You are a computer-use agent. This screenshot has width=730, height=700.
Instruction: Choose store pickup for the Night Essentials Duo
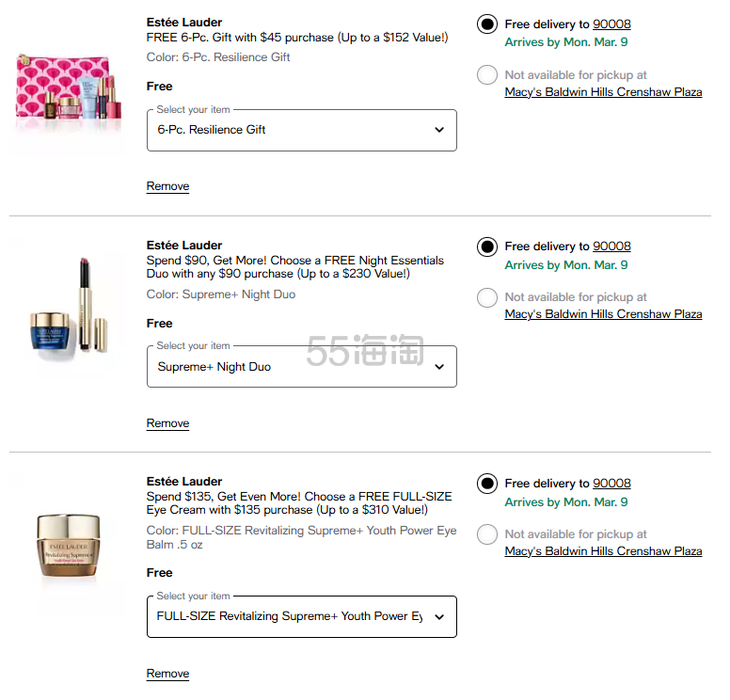[487, 297]
